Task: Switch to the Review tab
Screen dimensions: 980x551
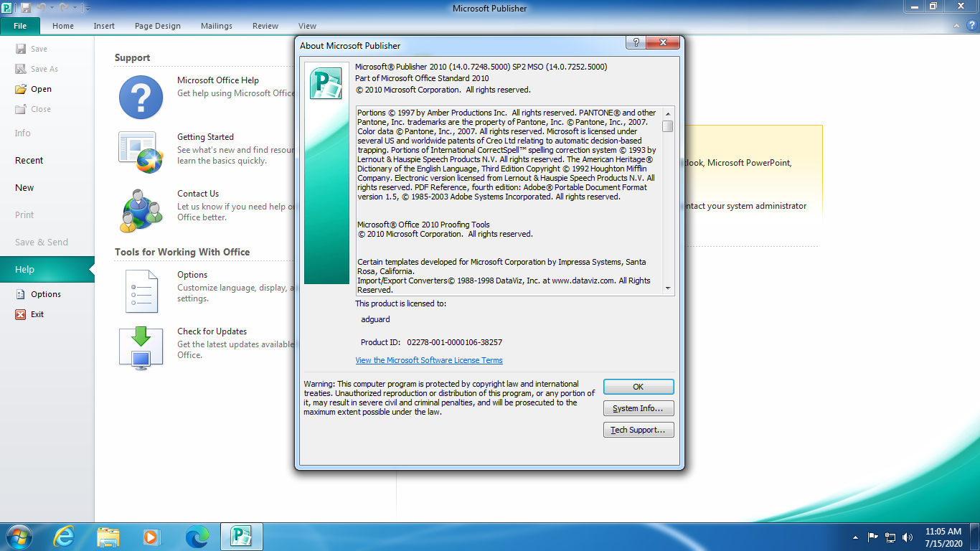Action: tap(265, 26)
